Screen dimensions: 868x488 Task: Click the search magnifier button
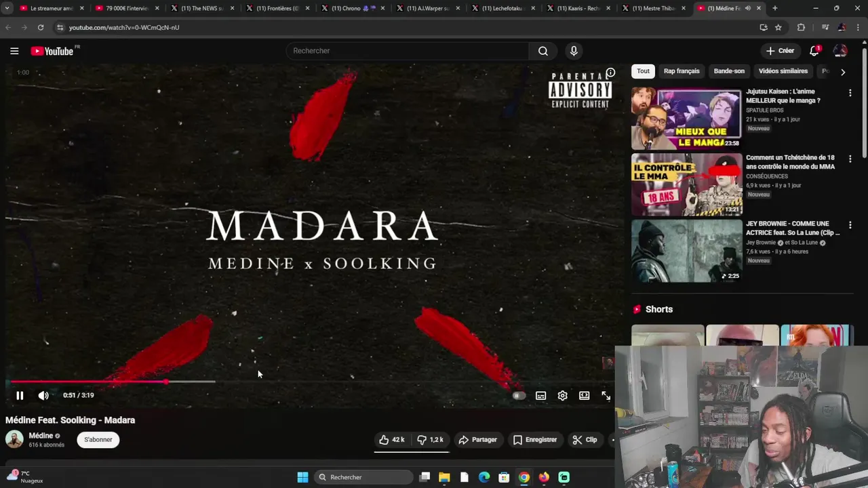543,51
